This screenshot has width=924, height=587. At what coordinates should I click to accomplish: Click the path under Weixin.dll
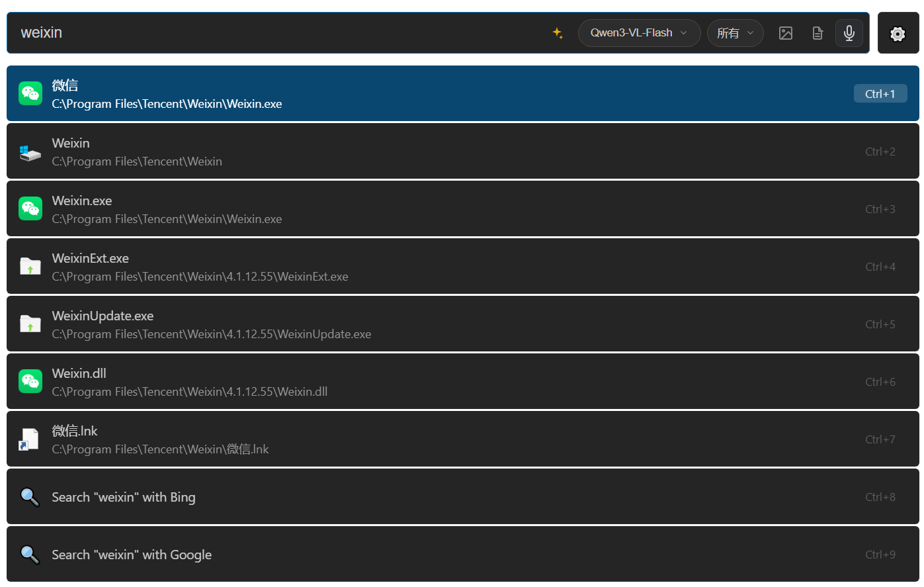(x=190, y=392)
